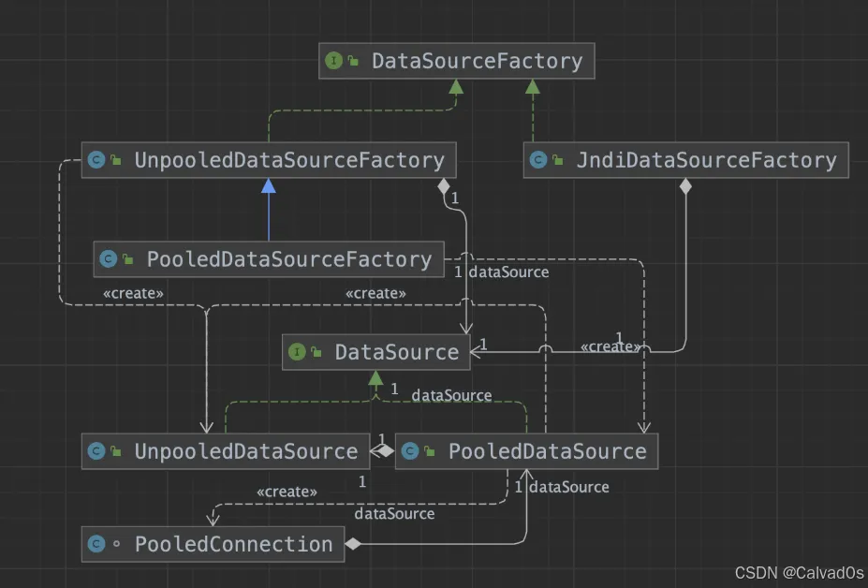Select the UnpooledDataSourceFactory name label
868x588 pixels.
tap(289, 161)
